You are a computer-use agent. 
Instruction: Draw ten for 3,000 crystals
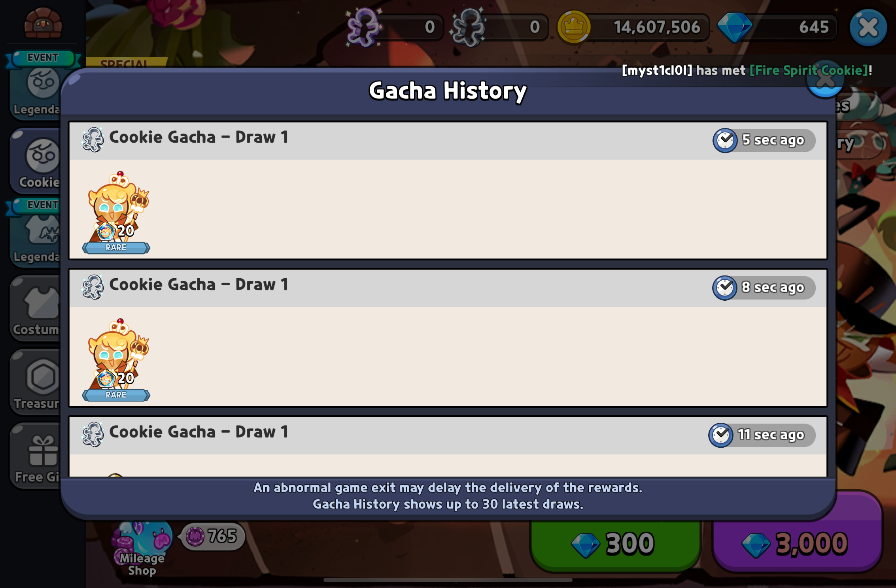click(x=797, y=544)
